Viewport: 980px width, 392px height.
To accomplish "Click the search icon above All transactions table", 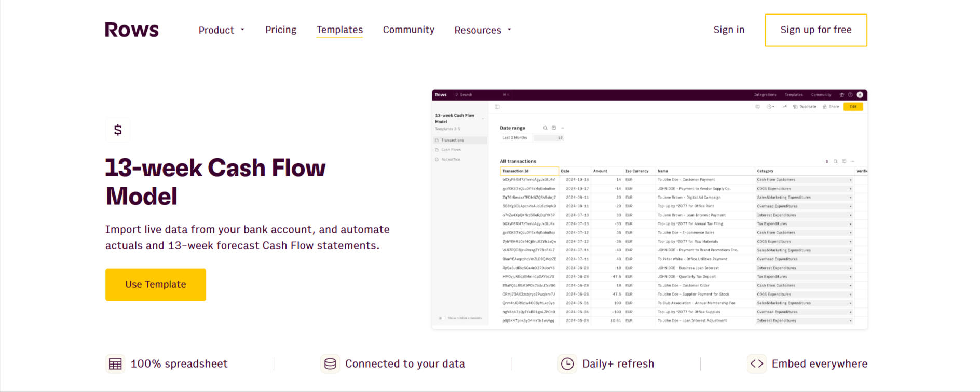I will 836,161.
